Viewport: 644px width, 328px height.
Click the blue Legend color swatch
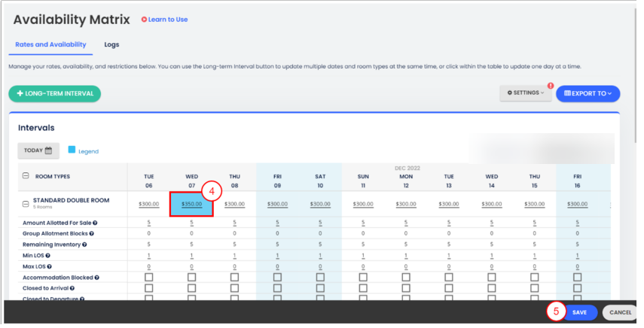pyautogui.click(x=72, y=150)
